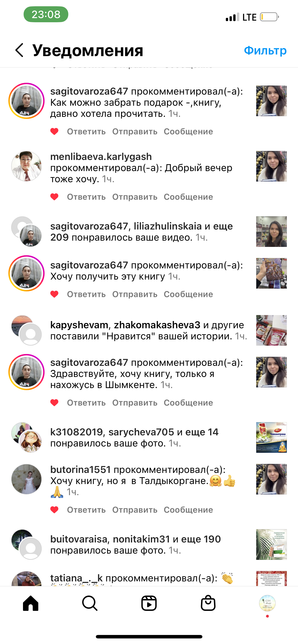The height and width of the screenshot is (644, 298).
Task: Open the Фильтр notification filter
Action: point(265,51)
